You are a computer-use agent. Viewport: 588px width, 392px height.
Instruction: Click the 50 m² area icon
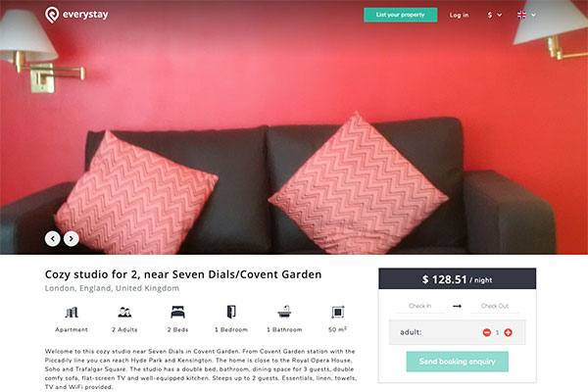338,312
